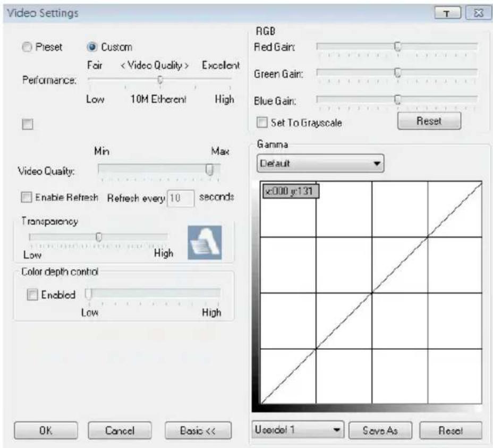Viewport: 493px width, 448px height.
Task: Click the RGB Reset button
Action: pyautogui.click(x=429, y=121)
